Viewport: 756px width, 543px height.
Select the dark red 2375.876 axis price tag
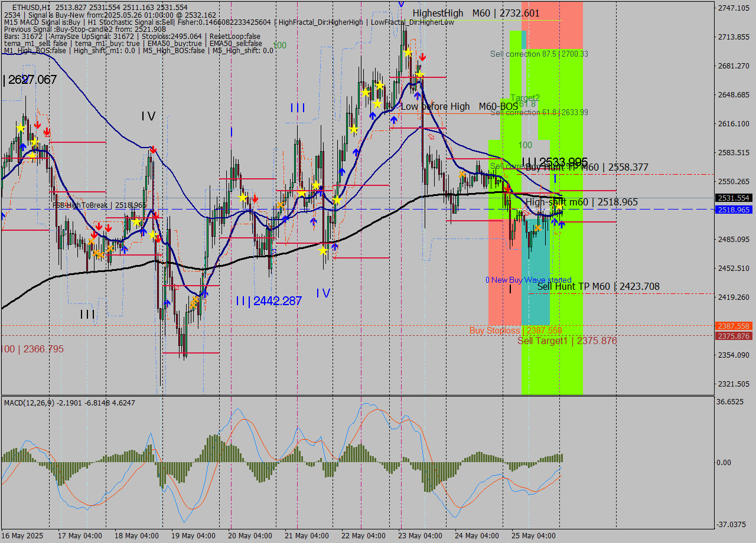tap(733, 336)
